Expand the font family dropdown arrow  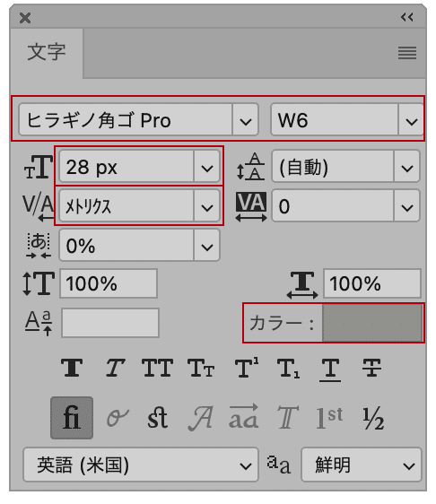[245, 119]
